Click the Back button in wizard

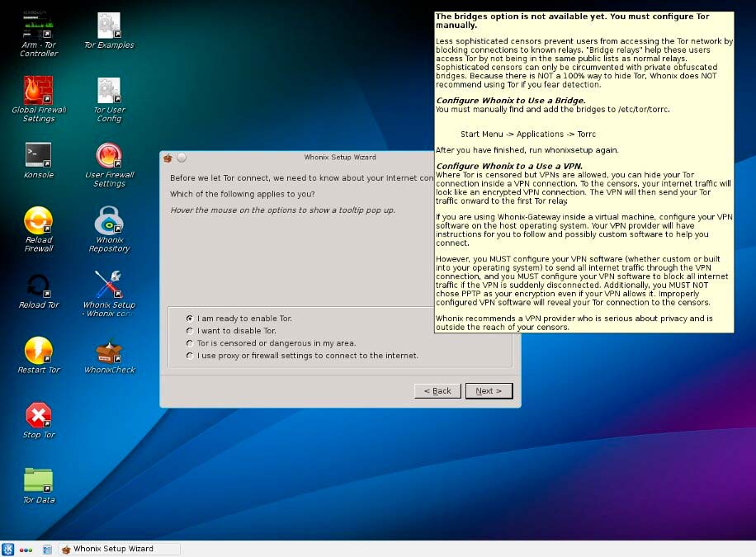pos(437,390)
